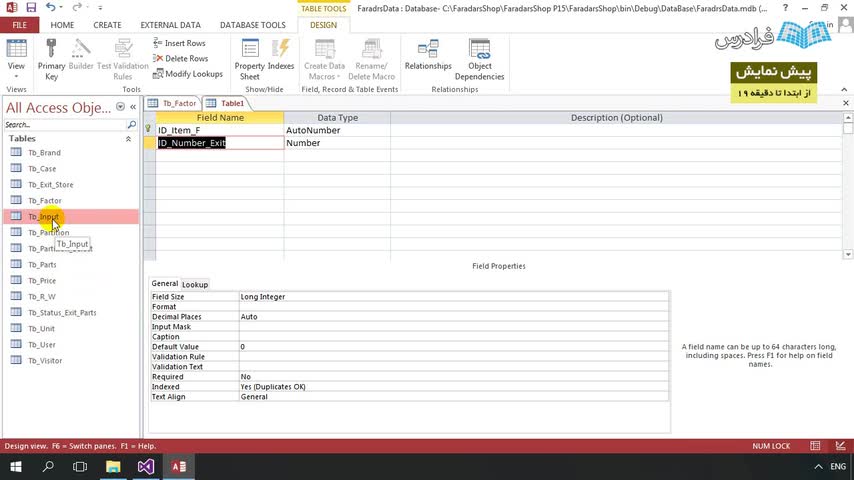The height and width of the screenshot is (480, 854).
Task: Switch to the EXTERNAL DATA ribbon tab
Action: point(170,25)
